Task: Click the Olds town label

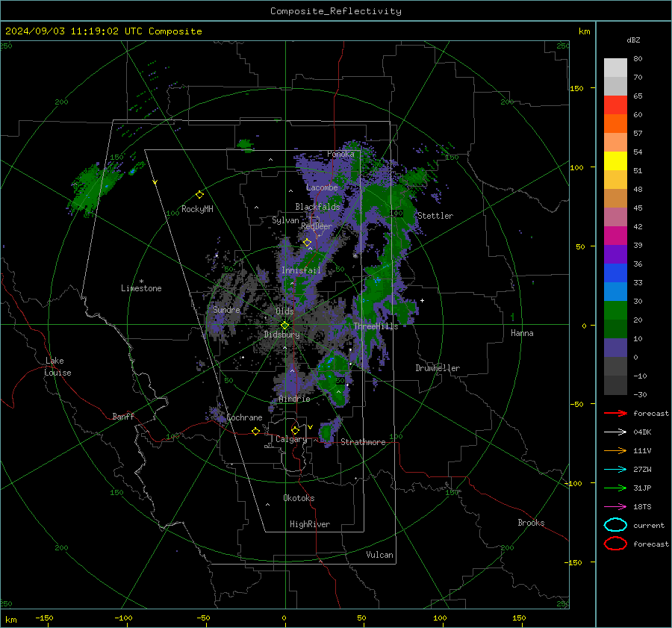Action: 284,311
